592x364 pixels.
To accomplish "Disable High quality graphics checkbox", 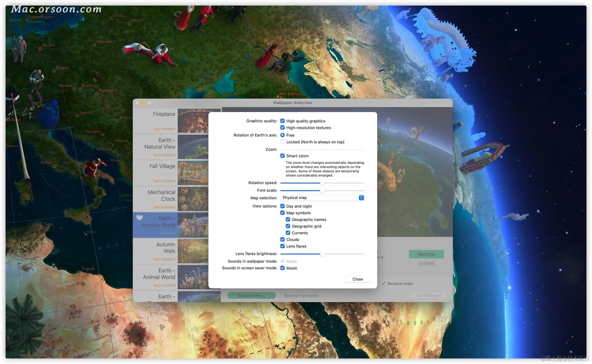I will (282, 121).
